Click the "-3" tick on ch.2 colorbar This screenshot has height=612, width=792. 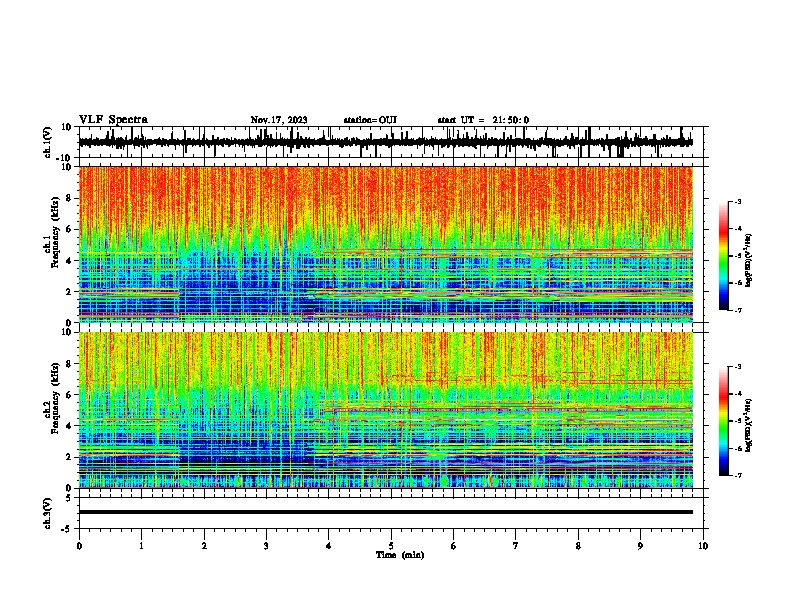pos(737,367)
